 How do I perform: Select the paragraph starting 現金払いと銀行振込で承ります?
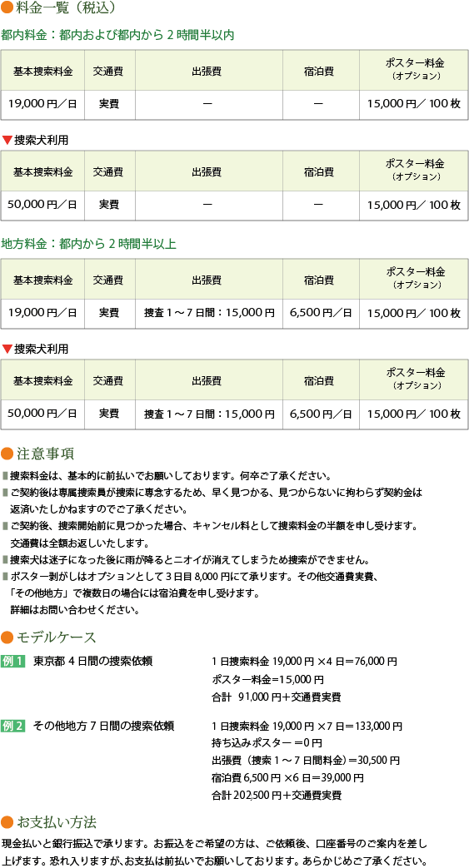tap(215, 852)
